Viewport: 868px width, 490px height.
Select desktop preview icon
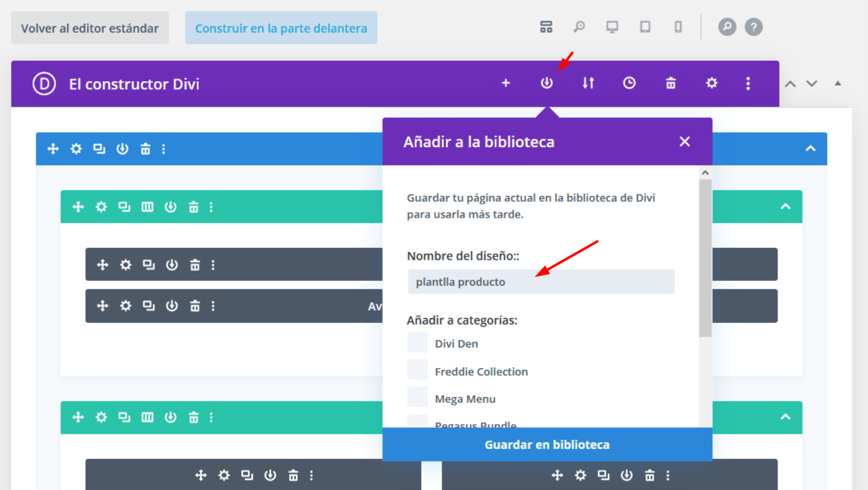(613, 27)
